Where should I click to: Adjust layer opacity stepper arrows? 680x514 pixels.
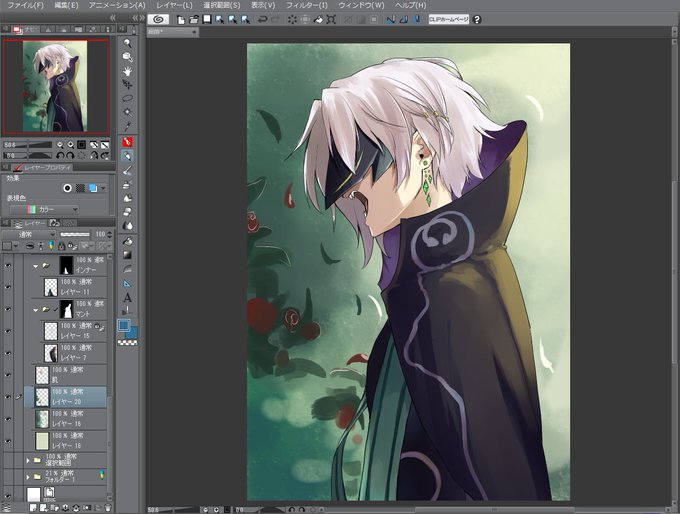click(109, 234)
